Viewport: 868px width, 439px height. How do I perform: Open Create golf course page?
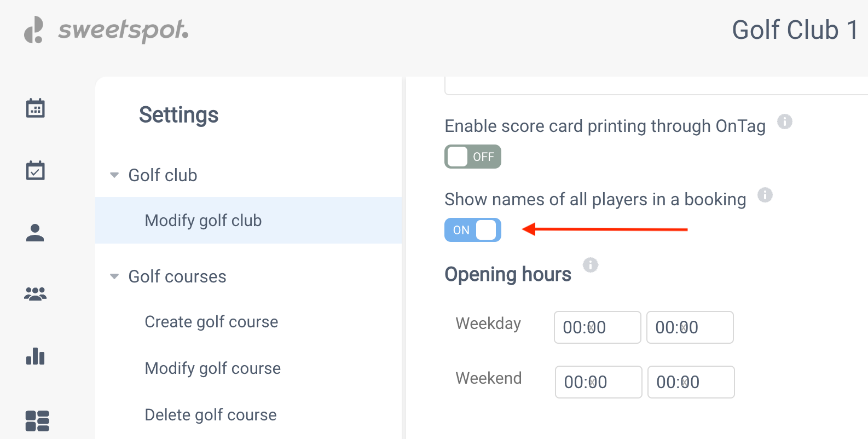coord(211,322)
